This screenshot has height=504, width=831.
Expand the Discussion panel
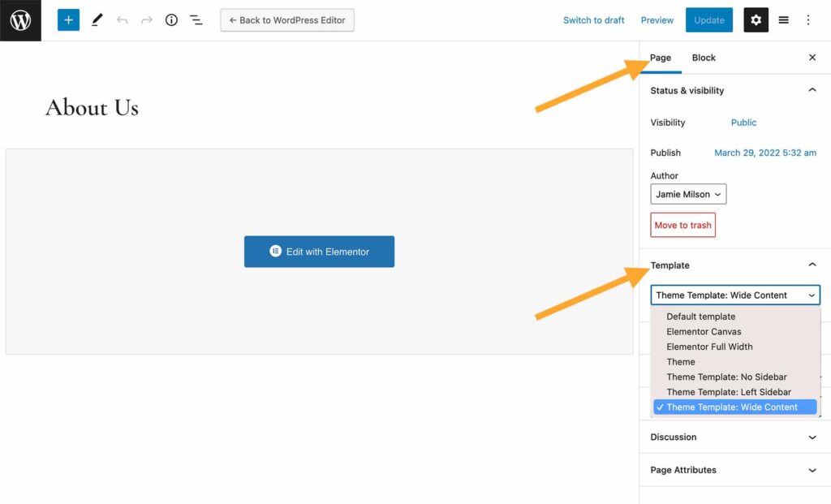(x=812, y=437)
